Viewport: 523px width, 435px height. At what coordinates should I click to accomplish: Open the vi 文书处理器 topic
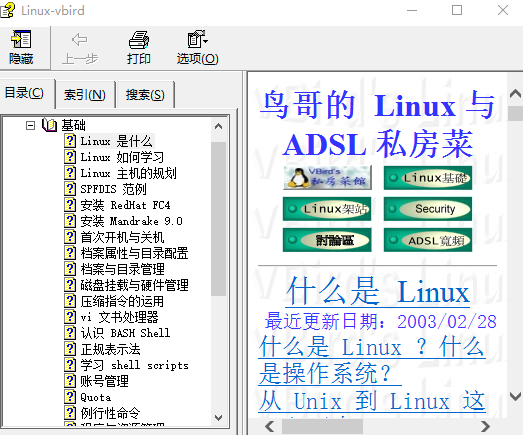point(119,317)
